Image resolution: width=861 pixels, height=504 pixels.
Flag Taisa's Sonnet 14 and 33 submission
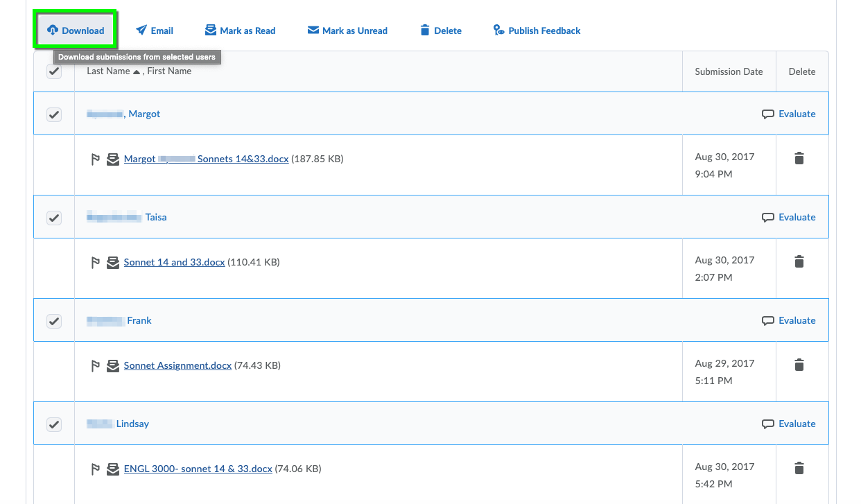pos(96,262)
